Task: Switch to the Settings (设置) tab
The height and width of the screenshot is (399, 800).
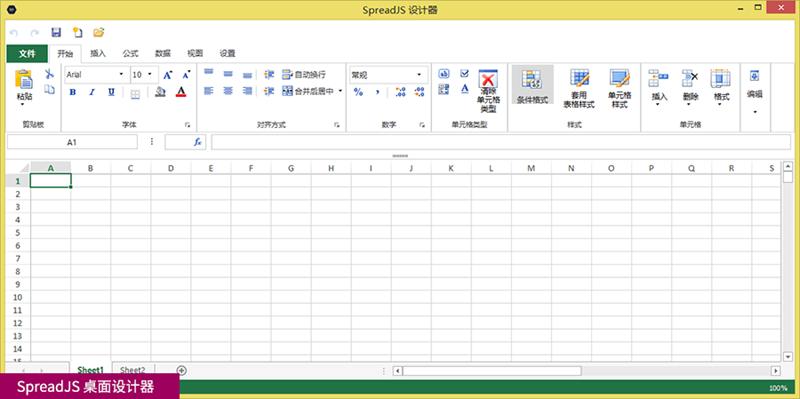Action: pos(228,54)
